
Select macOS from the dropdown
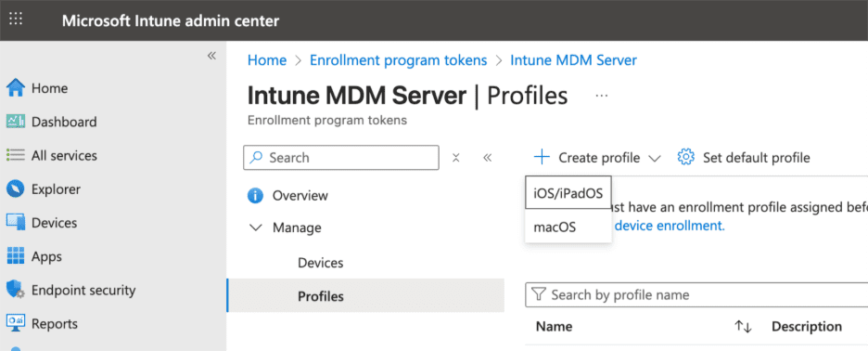[x=568, y=227]
